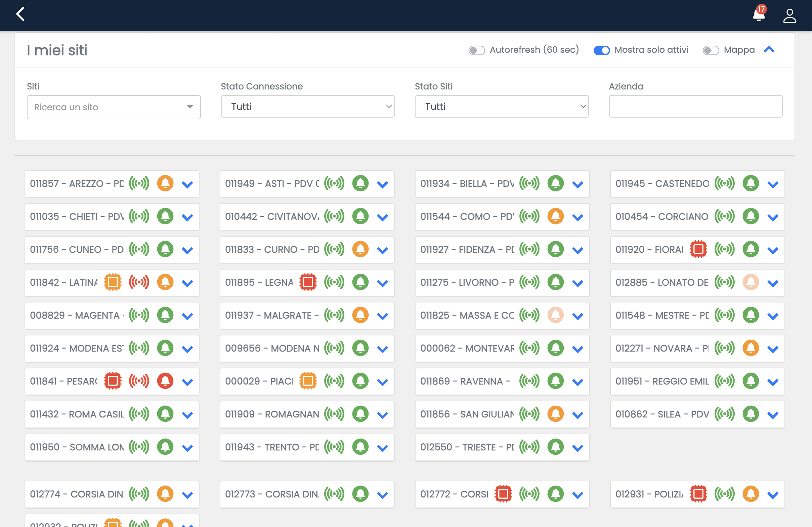
Task: Click orange chip icon on 000029 - PIACE
Action: (308, 381)
